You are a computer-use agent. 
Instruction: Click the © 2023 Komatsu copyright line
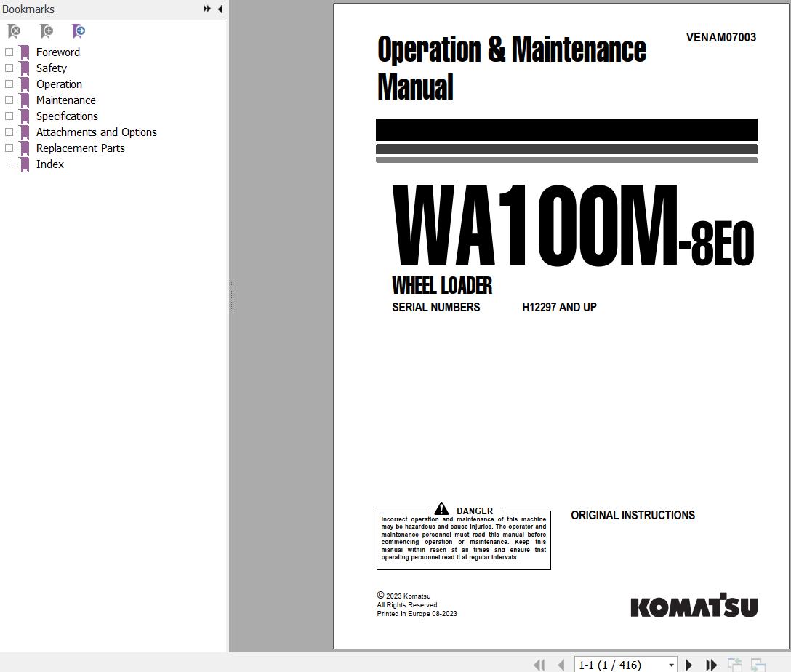pyautogui.click(x=403, y=596)
